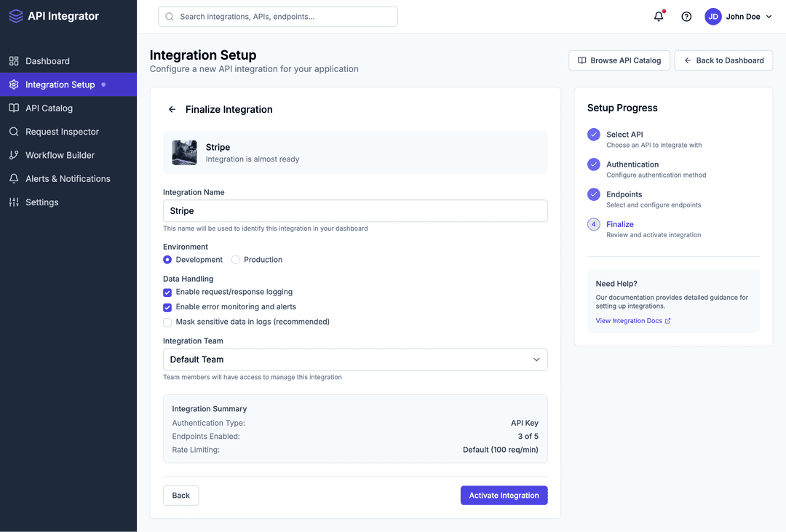The width and height of the screenshot is (786, 532).
Task: Enable mask sensitive data in logs
Action: click(167, 322)
